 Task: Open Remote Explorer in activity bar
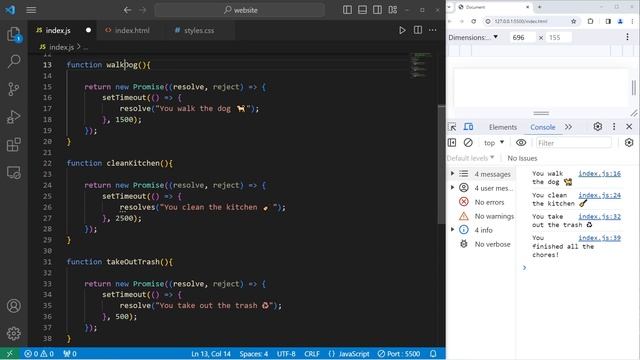pos(14,172)
